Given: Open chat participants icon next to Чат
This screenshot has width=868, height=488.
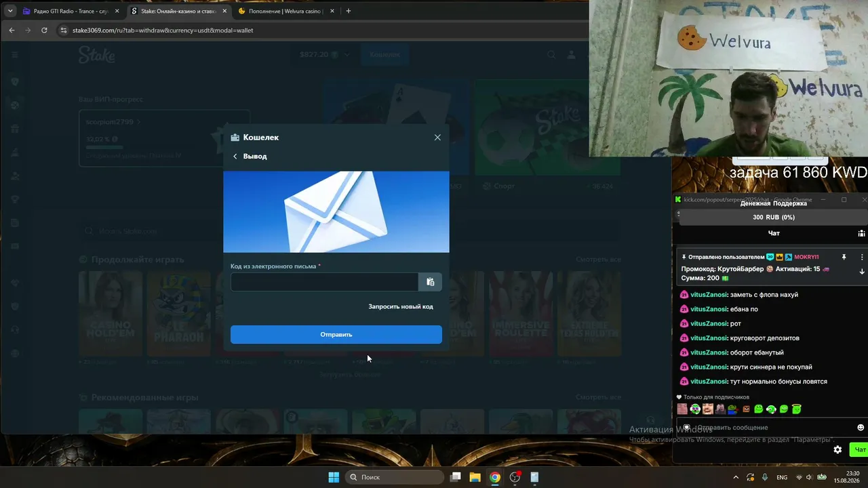Looking at the screenshot, I should coord(861,233).
